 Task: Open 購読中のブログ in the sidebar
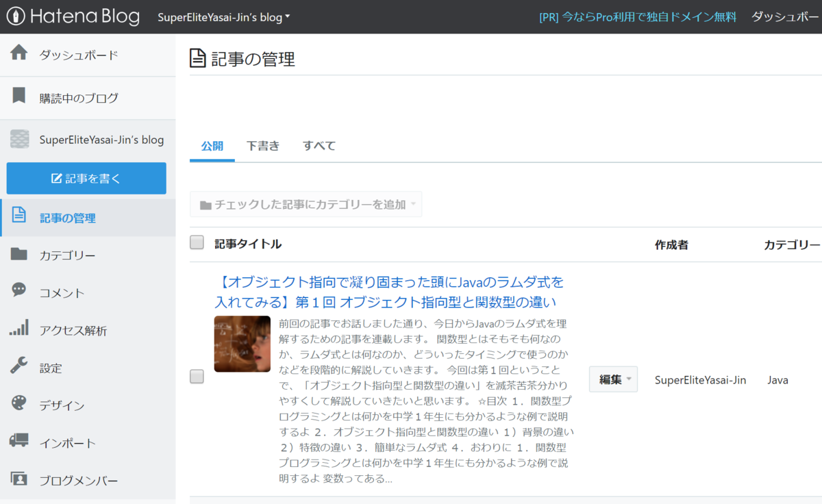tap(88, 98)
